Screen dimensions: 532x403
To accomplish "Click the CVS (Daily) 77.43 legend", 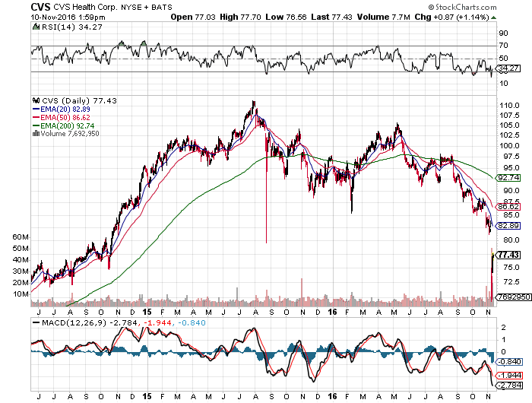I will pos(79,100).
